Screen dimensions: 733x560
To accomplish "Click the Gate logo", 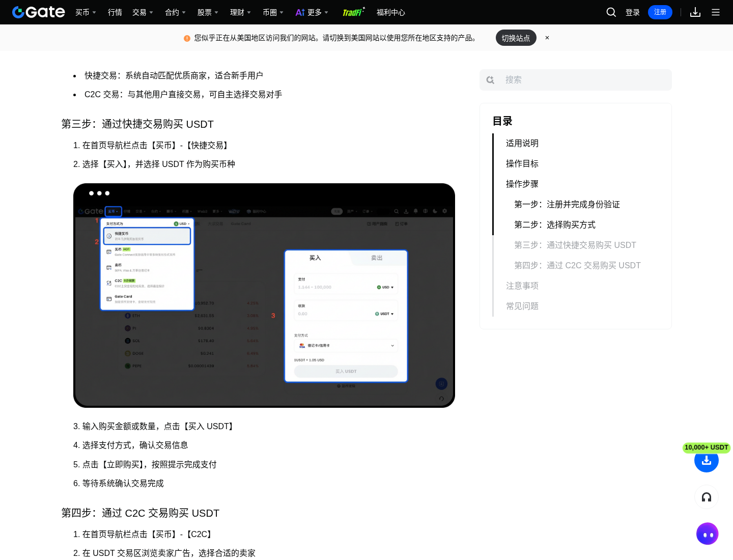I will (x=39, y=12).
